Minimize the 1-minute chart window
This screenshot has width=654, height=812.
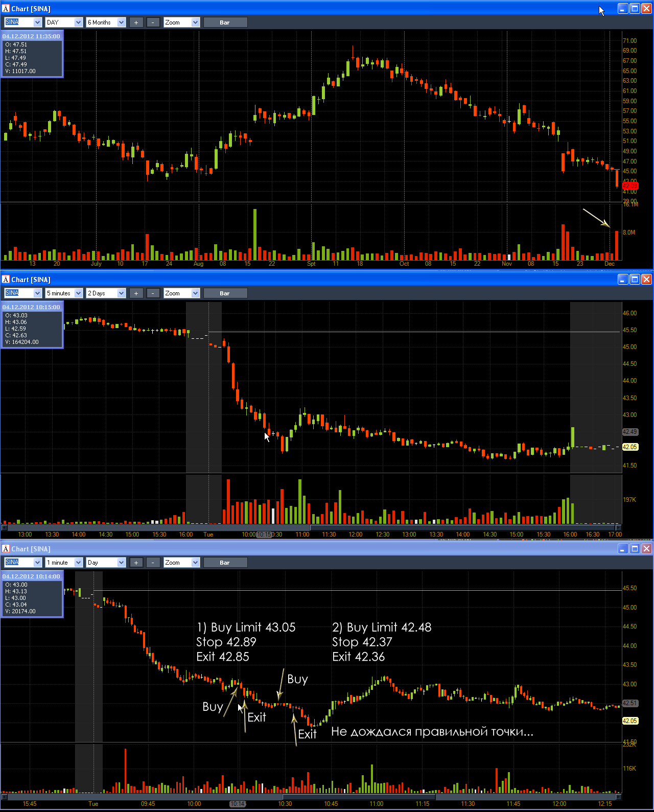623,549
